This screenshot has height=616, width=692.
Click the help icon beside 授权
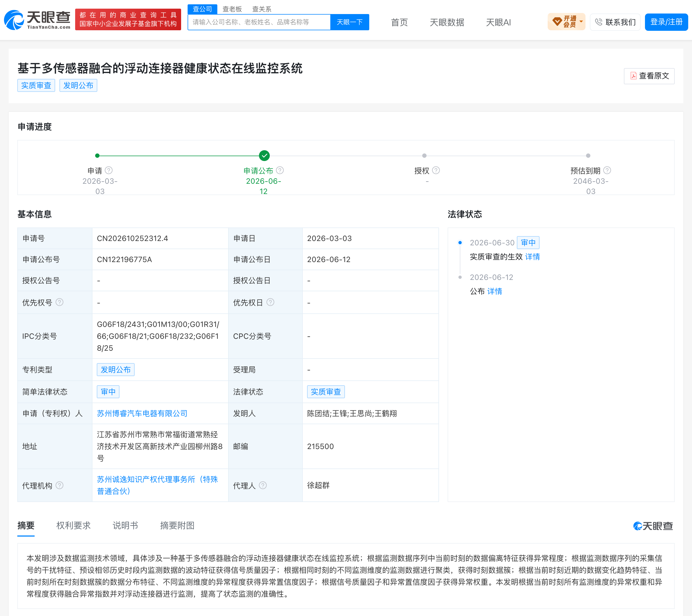[x=436, y=170]
